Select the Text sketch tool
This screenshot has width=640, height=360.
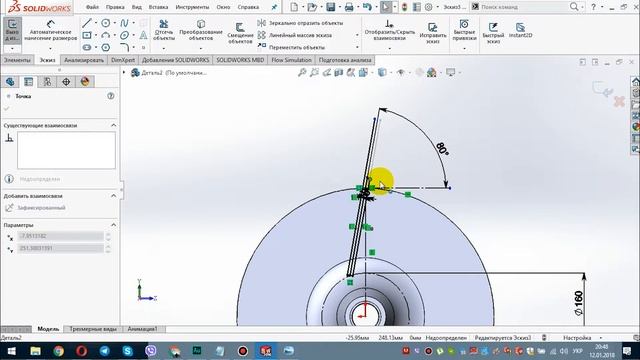pos(143,36)
